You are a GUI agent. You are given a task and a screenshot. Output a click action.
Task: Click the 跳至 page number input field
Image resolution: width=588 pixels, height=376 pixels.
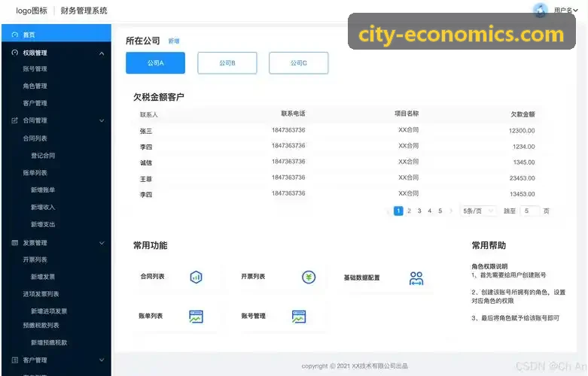point(529,211)
